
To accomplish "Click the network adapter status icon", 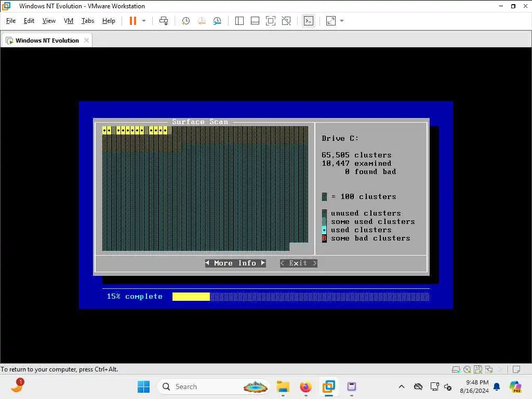I will coord(489,369).
